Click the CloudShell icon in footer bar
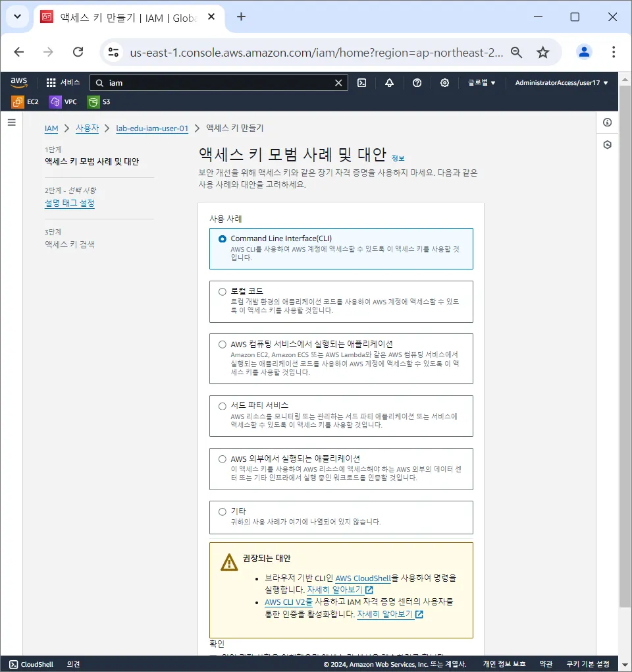 coord(14,664)
